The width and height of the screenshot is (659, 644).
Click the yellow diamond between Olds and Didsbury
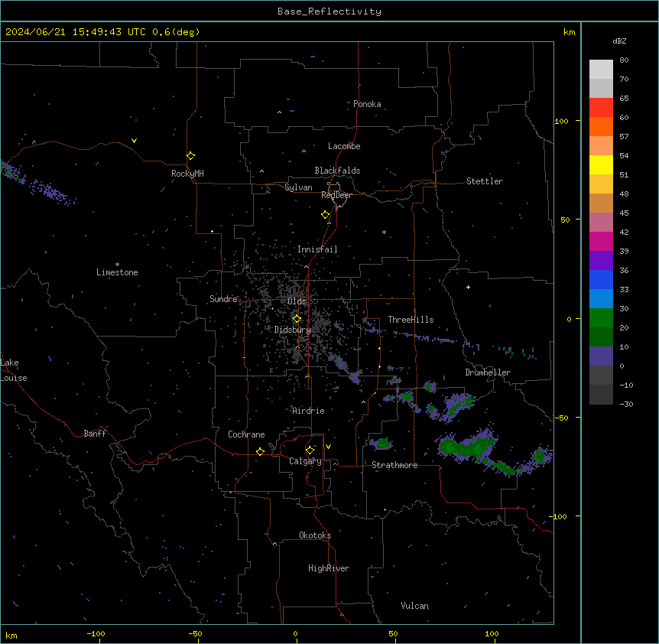[297, 319]
